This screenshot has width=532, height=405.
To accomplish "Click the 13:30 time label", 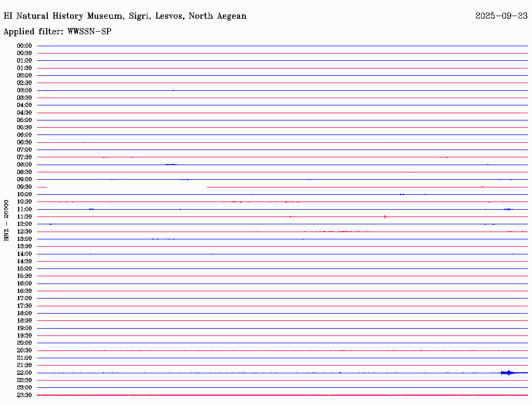I will click(x=24, y=247).
